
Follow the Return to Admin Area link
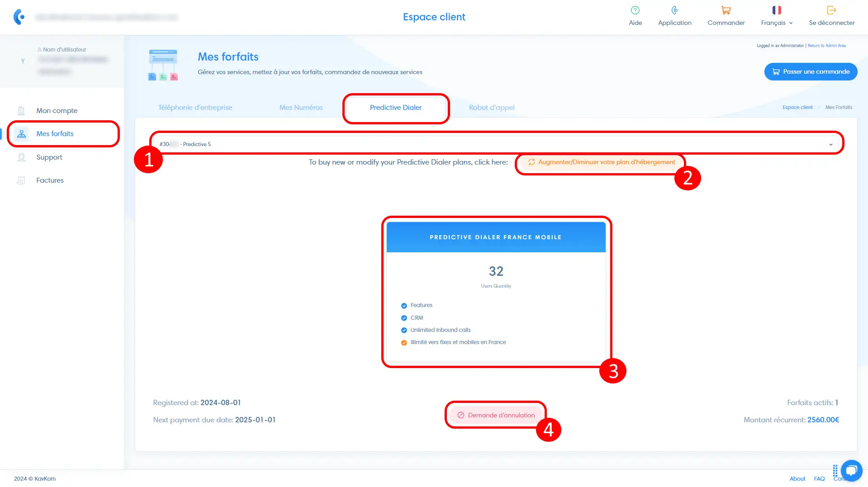point(826,46)
